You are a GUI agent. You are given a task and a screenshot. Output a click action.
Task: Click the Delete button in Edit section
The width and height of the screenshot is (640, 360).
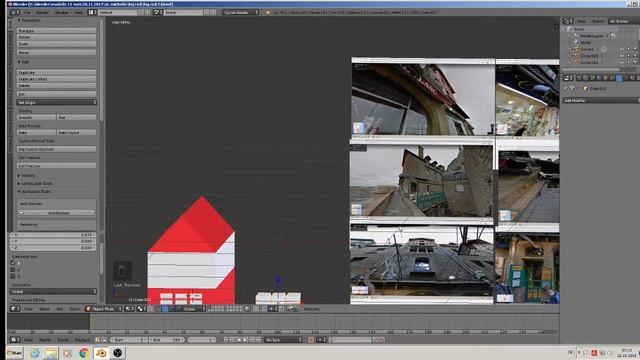pyautogui.click(x=56, y=85)
